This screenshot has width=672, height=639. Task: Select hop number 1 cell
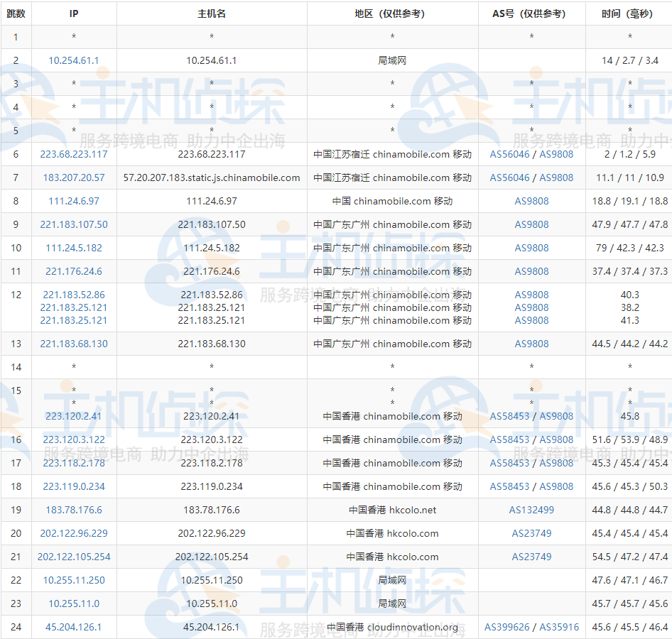pos(16,37)
